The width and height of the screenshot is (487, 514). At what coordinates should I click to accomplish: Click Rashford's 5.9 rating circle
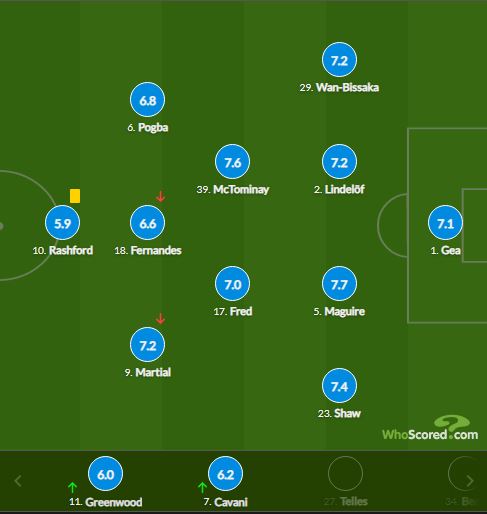pyautogui.click(x=62, y=223)
